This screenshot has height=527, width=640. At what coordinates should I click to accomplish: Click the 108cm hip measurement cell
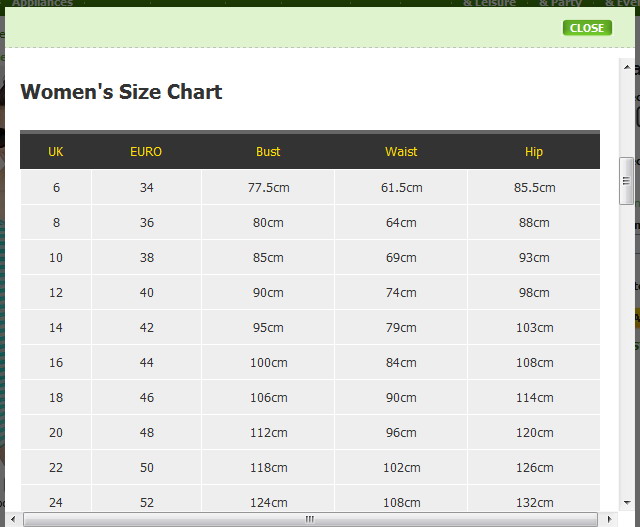pos(534,363)
